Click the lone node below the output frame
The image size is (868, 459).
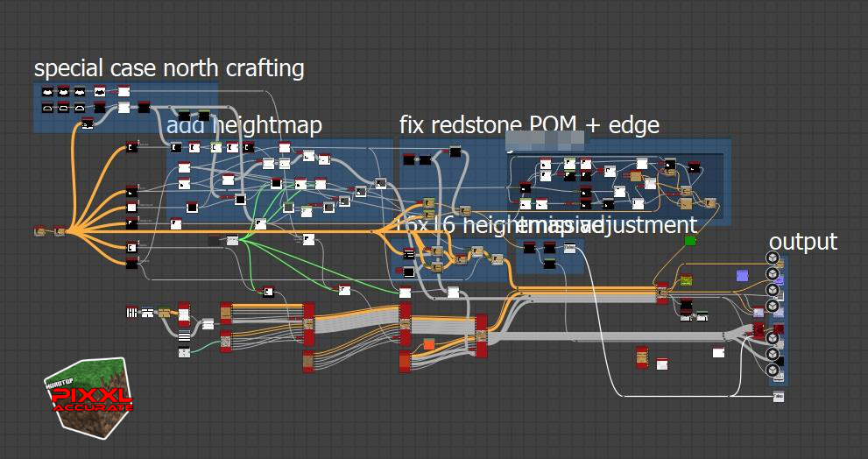pos(778,397)
